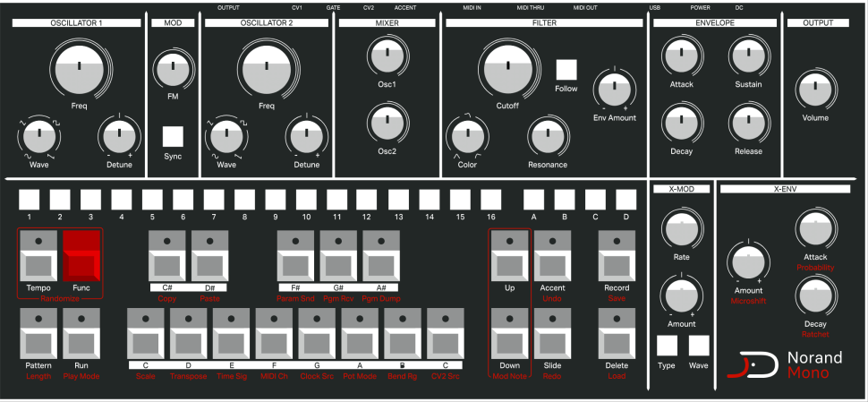
Task: Click the Pattern key
Action: pyautogui.click(x=38, y=333)
